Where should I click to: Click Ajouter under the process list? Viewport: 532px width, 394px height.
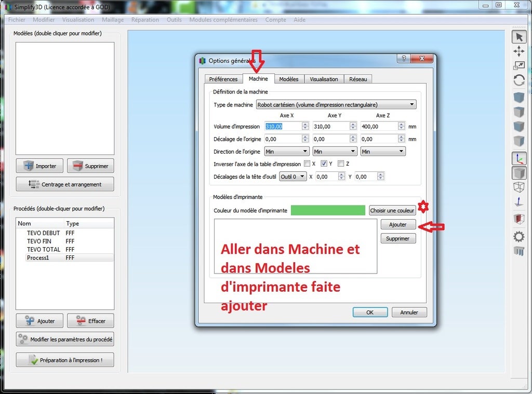click(39, 321)
